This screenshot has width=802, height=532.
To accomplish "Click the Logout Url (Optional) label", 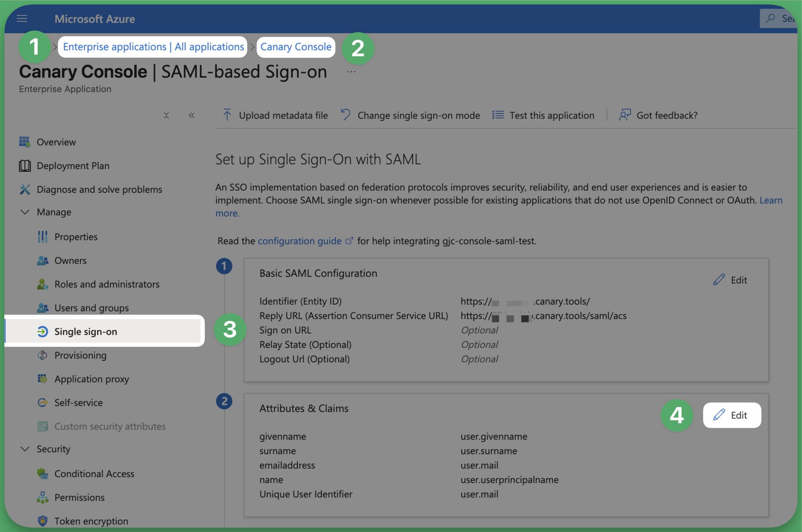I will point(305,359).
